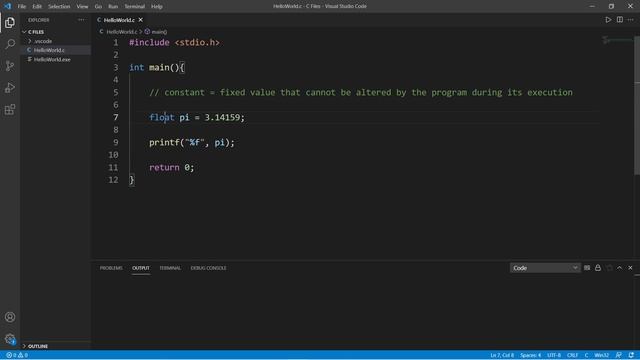Switch to the DEBUG CONSOLE panel tab

pyautogui.click(x=209, y=268)
